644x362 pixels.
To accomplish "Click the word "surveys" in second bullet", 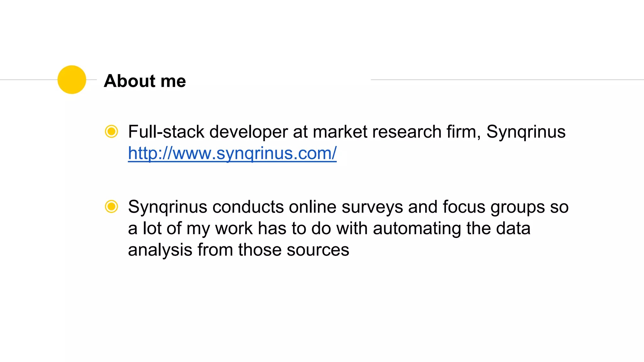I will click(x=372, y=207).
